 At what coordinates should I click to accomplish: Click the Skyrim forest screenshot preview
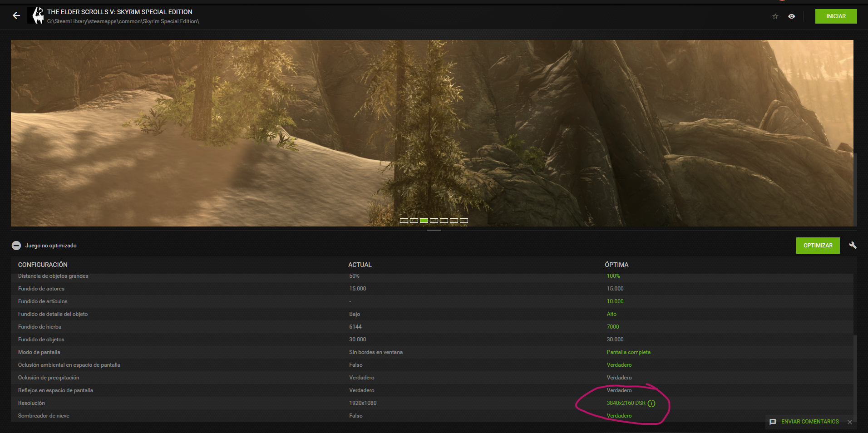pyautogui.click(x=432, y=133)
